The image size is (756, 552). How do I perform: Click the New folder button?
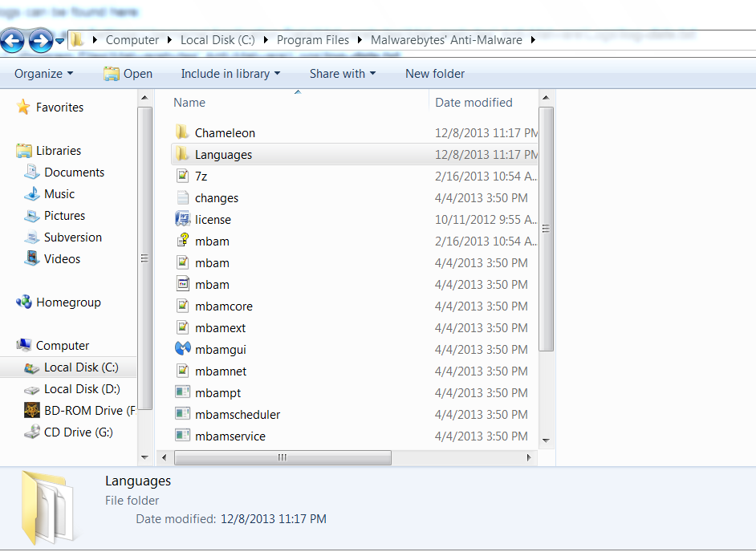[x=435, y=74]
